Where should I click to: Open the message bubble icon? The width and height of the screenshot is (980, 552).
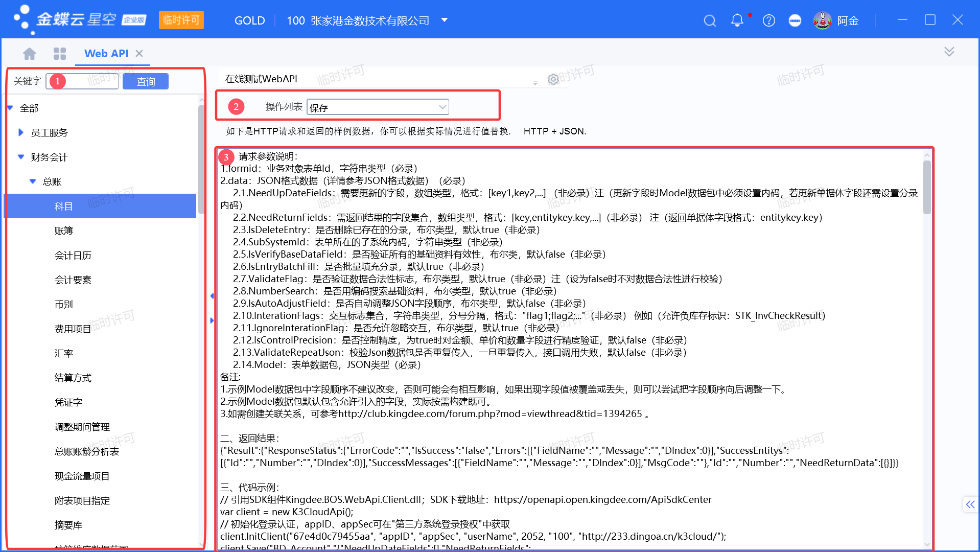(x=795, y=20)
